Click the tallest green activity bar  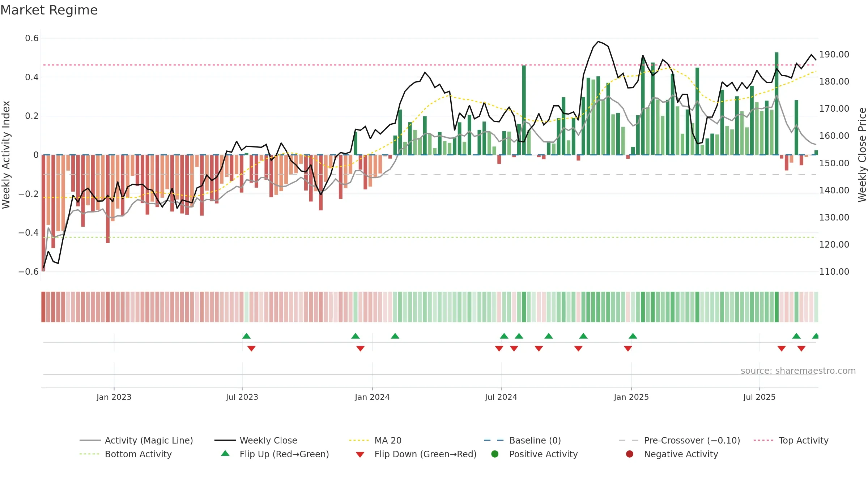click(776, 103)
